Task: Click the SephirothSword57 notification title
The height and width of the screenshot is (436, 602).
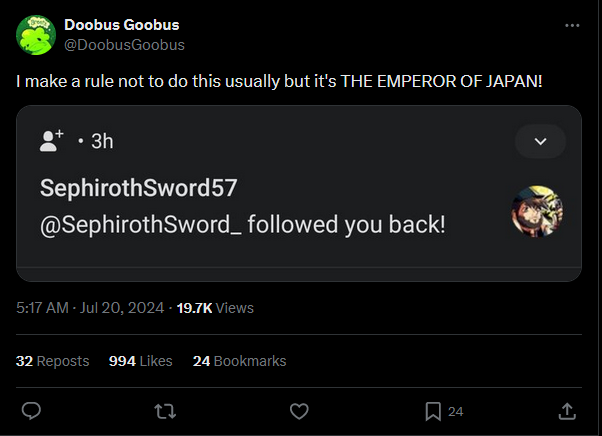Action: tap(139, 188)
